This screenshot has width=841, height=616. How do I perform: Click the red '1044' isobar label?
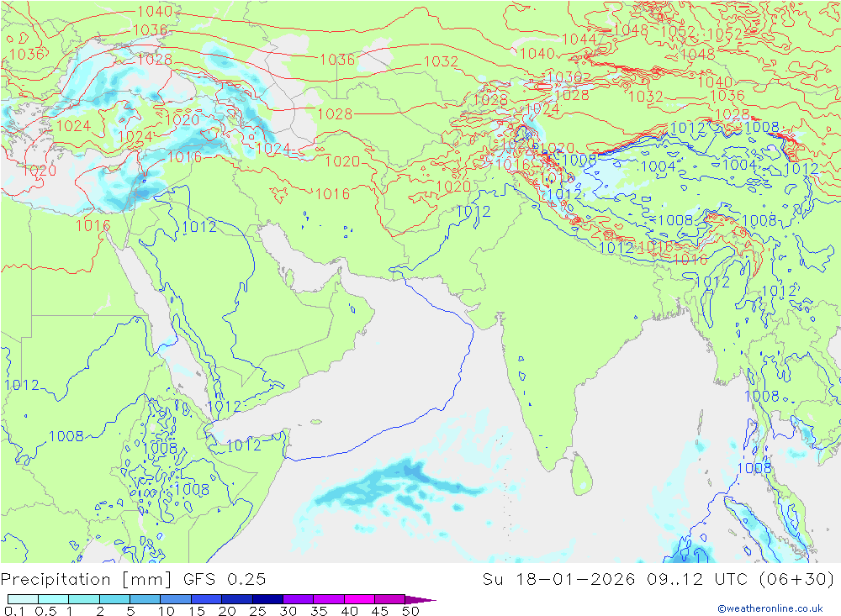coord(579,39)
